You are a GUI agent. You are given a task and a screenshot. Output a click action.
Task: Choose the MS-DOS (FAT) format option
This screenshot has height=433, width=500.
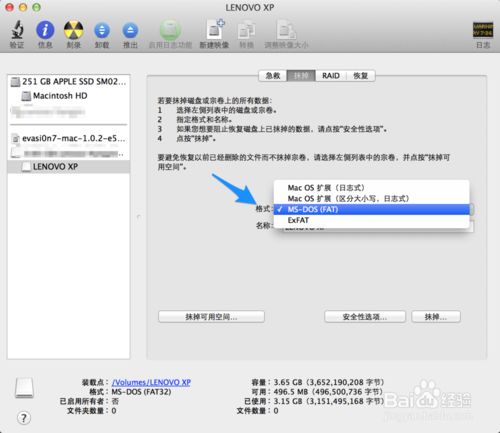pos(371,209)
